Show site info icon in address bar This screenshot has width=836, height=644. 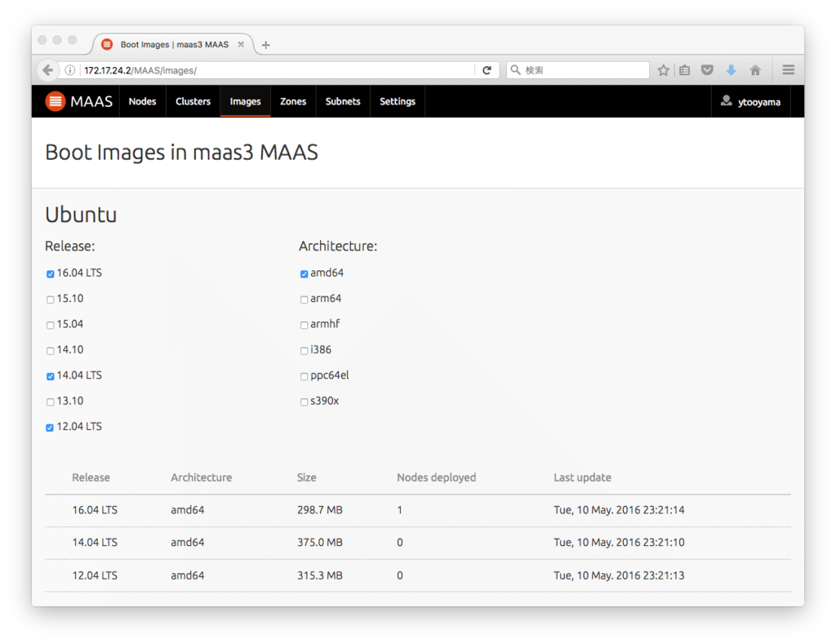pyautogui.click(x=70, y=70)
